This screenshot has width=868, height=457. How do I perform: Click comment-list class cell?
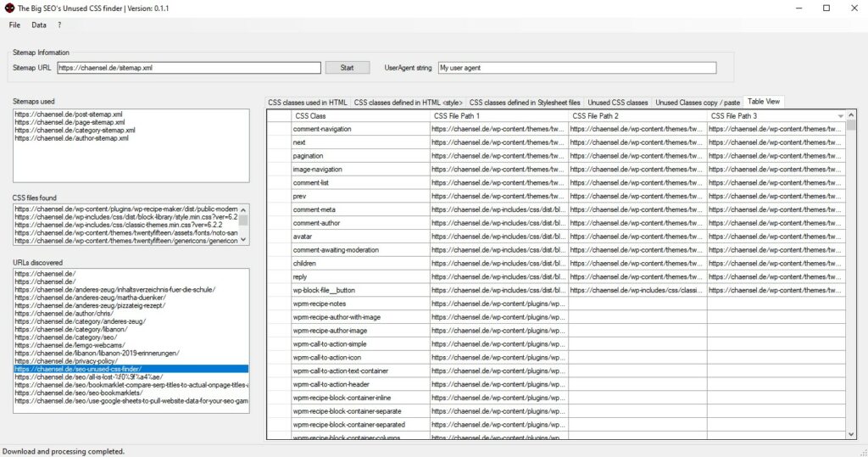tap(360, 183)
